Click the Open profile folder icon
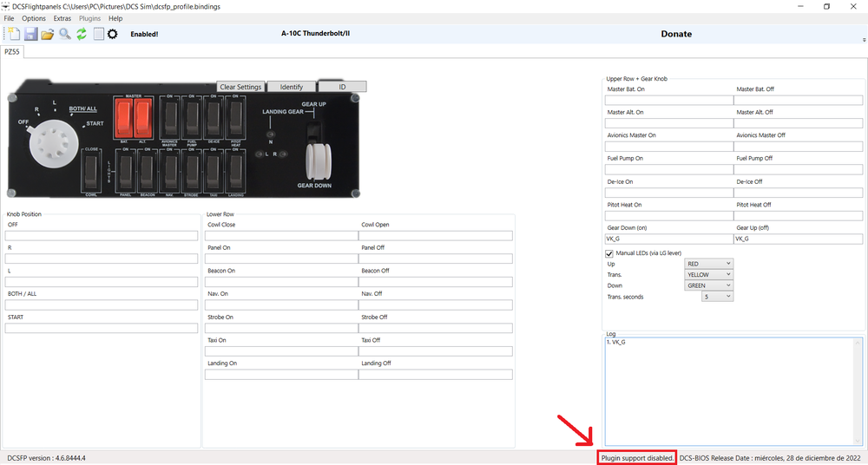The width and height of the screenshot is (868, 465). click(48, 35)
